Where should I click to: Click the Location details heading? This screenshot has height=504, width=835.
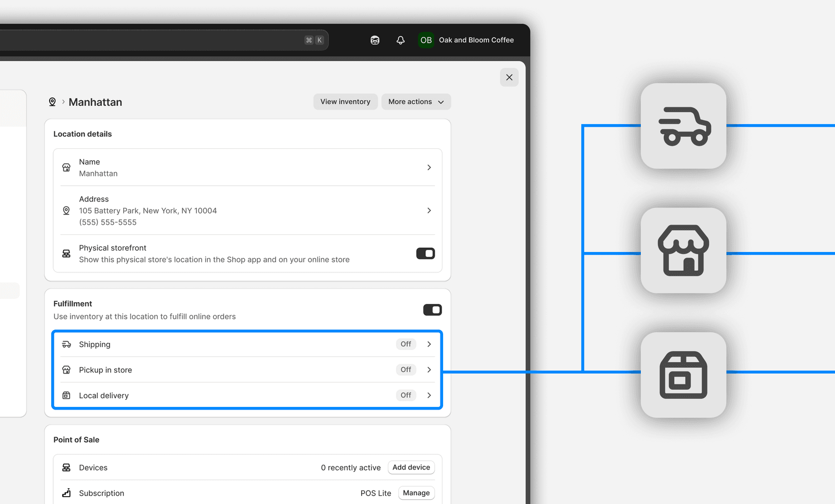pos(82,134)
